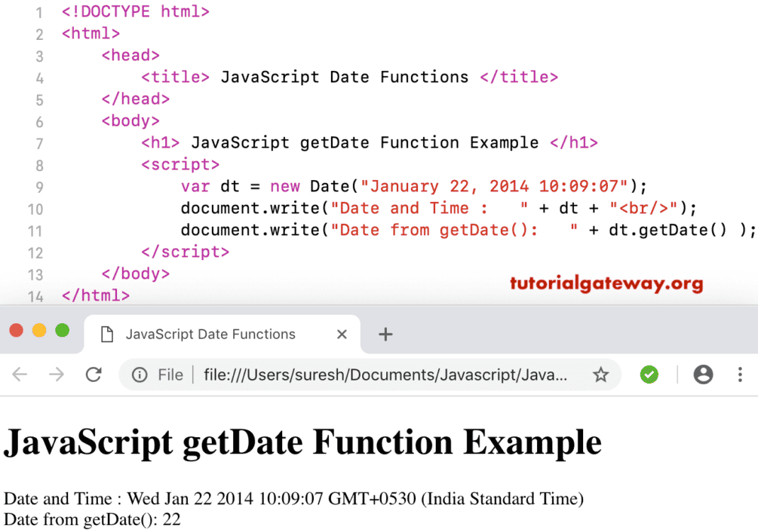Open a new tab with the plus button
The height and width of the screenshot is (532, 758).
pyautogui.click(x=385, y=334)
